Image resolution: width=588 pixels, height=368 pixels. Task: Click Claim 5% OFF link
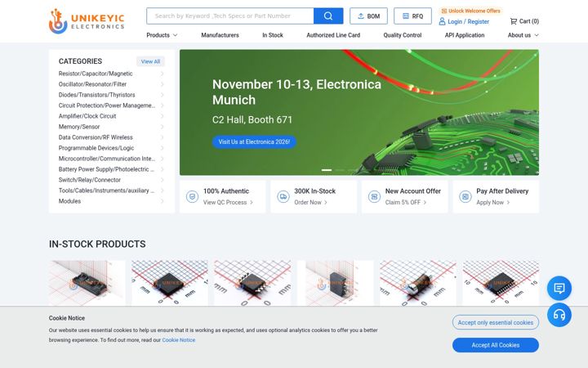(406, 203)
